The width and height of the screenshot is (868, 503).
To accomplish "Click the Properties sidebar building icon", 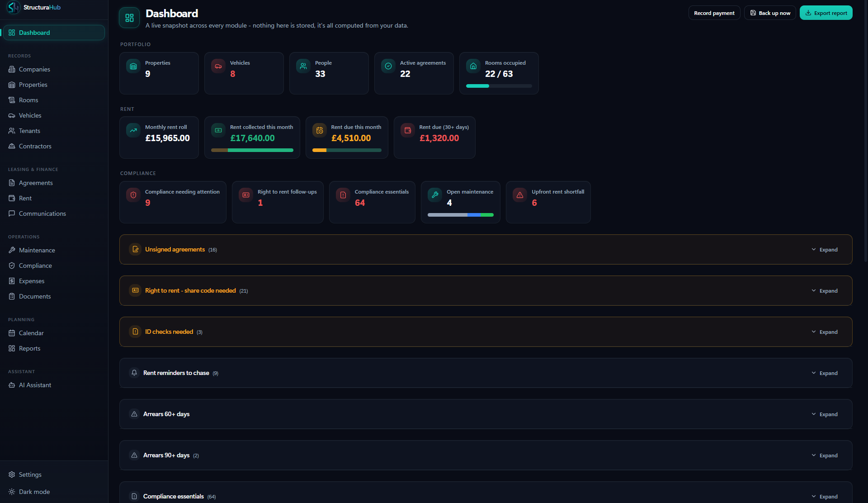I will pyautogui.click(x=12, y=85).
